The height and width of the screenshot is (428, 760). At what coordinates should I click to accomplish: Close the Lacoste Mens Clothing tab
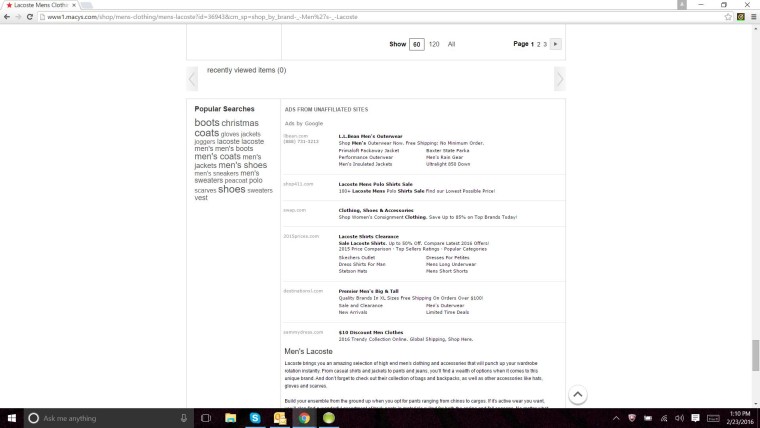tap(74, 5)
